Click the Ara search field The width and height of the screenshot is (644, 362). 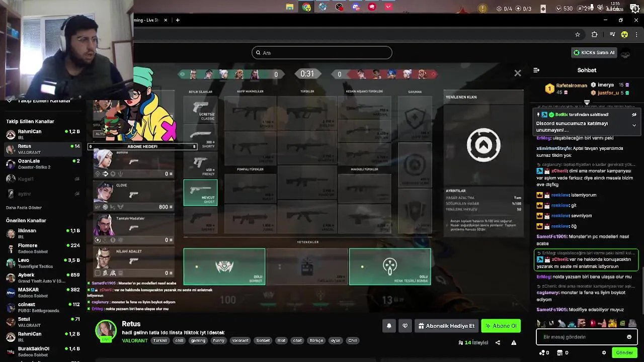(x=322, y=53)
